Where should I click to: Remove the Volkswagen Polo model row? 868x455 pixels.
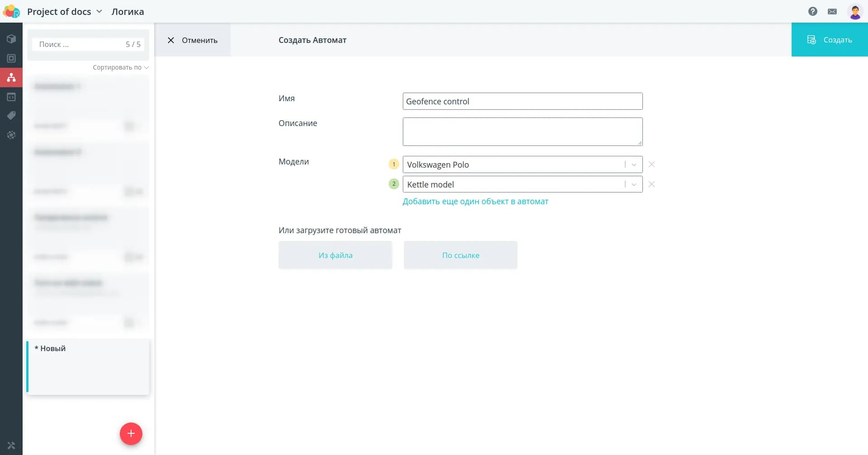(x=651, y=164)
